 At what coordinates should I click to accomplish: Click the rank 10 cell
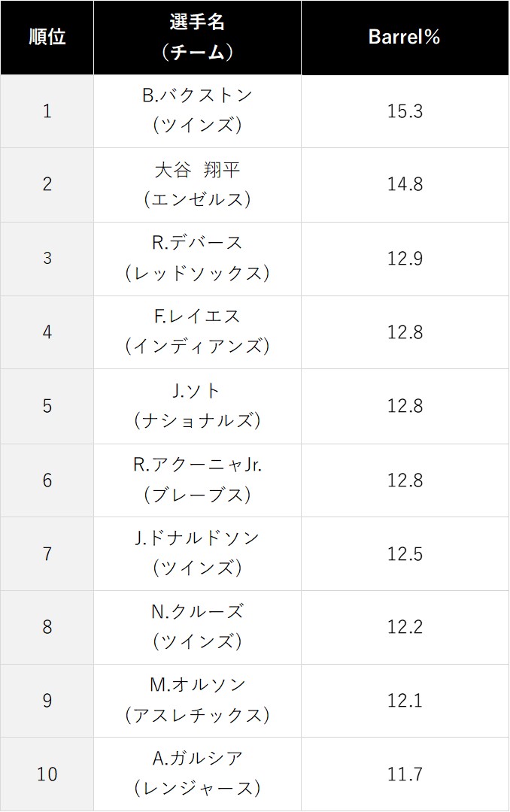pyautogui.click(x=47, y=774)
